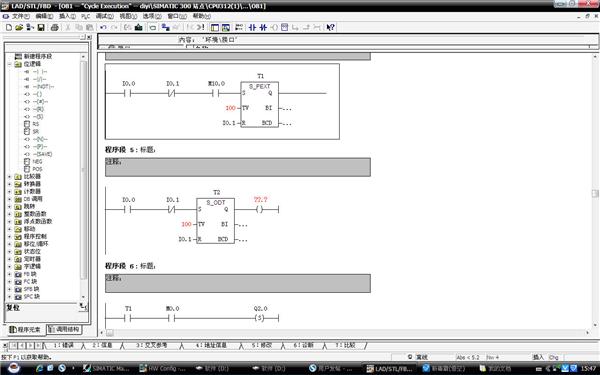The height and width of the screenshot is (375, 600).
Task: Save the block with the floppy disk icon
Action: [41, 27]
